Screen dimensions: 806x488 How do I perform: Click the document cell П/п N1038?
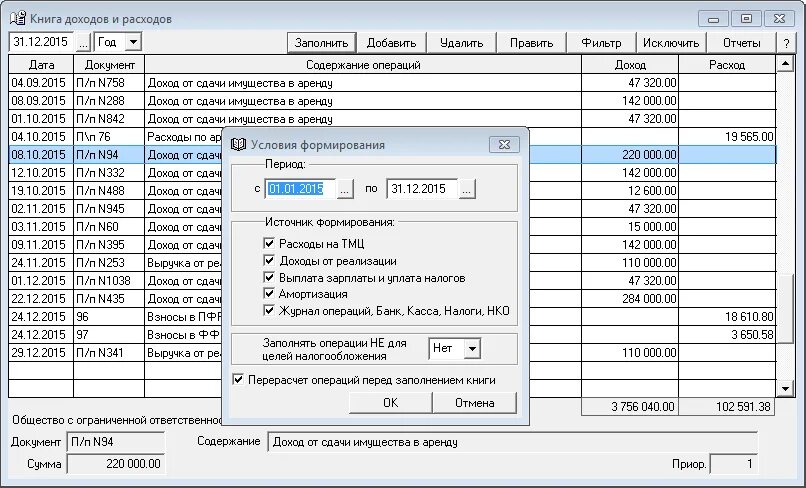tap(109, 281)
